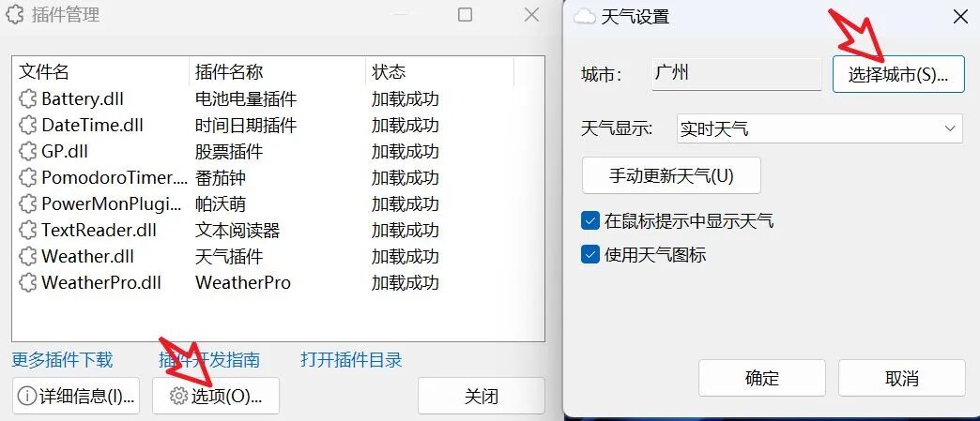The width and height of the screenshot is (980, 421).
Task: Click the GP.dll puzzle-piece icon
Action: click(x=27, y=152)
